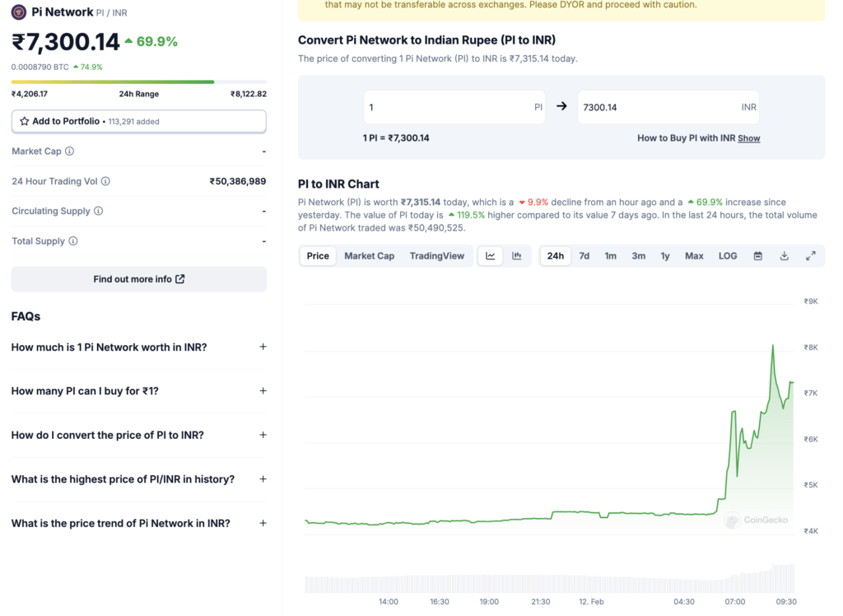Click the 24h Range progress bar
843x616 pixels.
[138, 82]
